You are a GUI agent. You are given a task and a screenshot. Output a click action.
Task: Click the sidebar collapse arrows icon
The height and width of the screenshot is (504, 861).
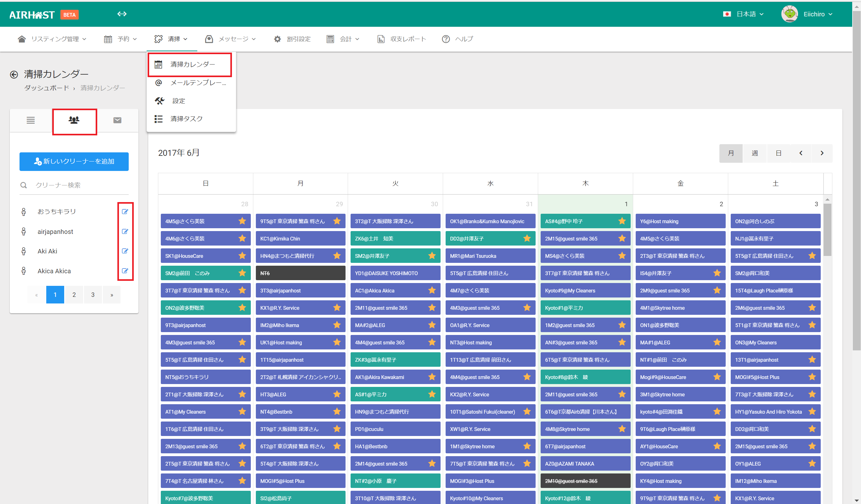point(122,14)
